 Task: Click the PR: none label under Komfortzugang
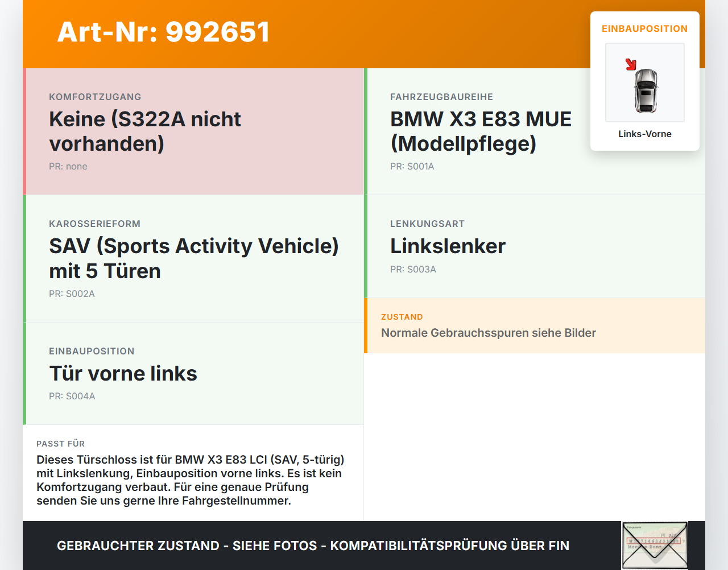click(68, 166)
